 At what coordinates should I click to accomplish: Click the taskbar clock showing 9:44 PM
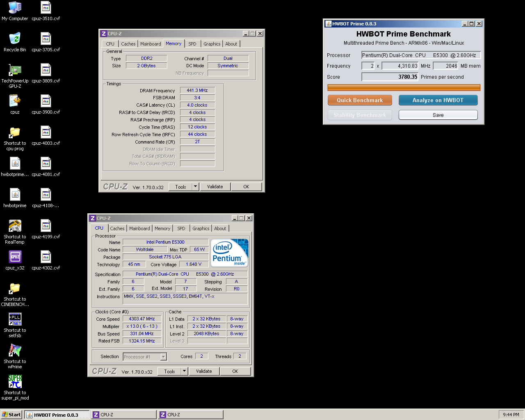pyautogui.click(x=511, y=415)
